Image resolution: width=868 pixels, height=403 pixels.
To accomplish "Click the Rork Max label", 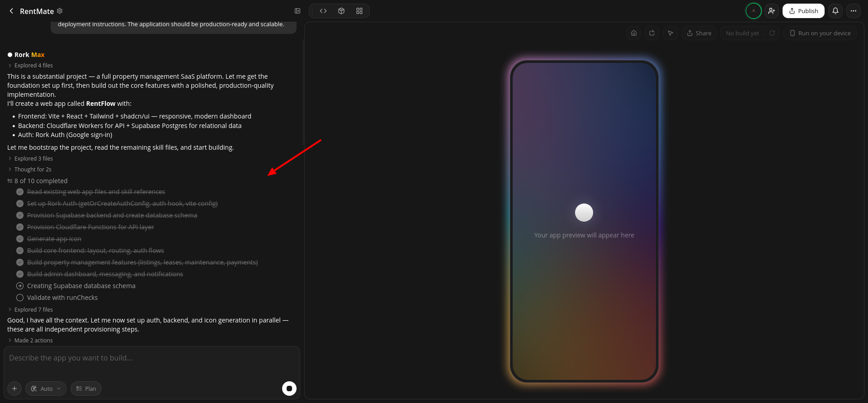I will click(29, 55).
